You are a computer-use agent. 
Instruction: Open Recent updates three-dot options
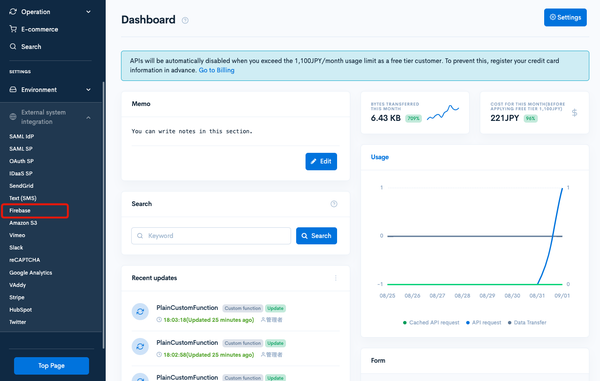[x=336, y=278]
